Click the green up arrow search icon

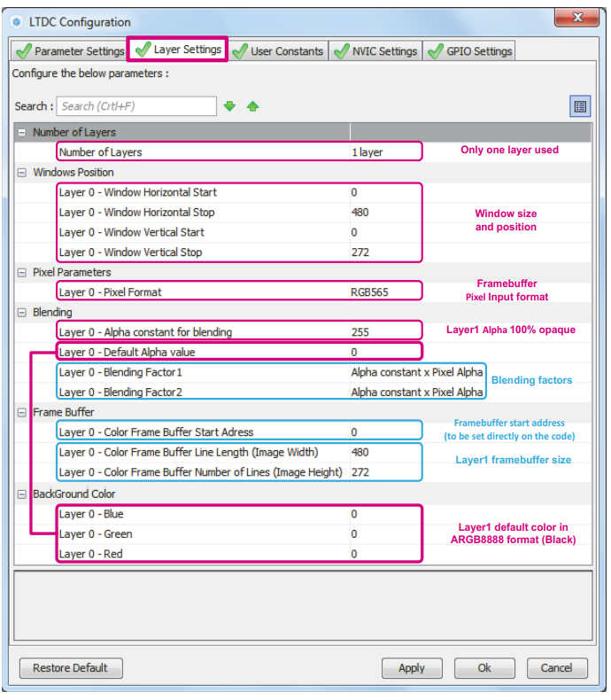(252, 106)
